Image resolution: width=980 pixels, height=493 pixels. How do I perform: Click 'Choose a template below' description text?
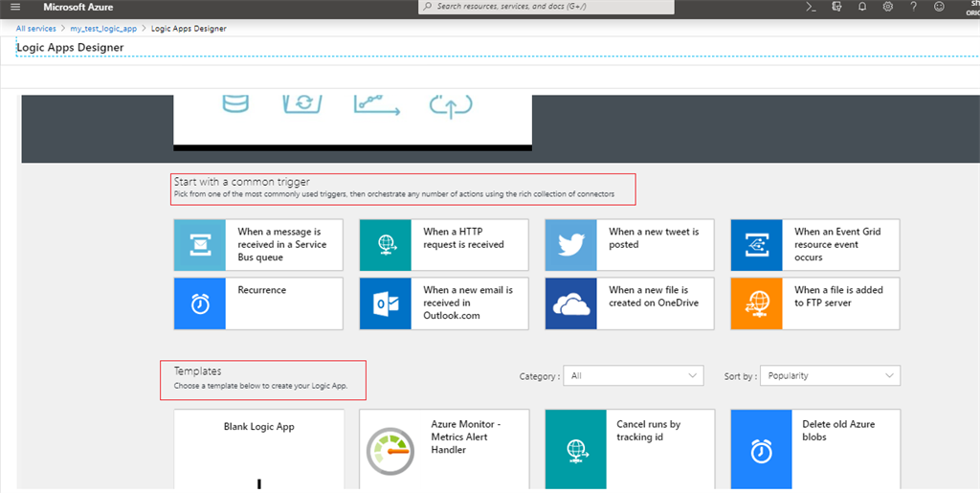click(260, 386)
